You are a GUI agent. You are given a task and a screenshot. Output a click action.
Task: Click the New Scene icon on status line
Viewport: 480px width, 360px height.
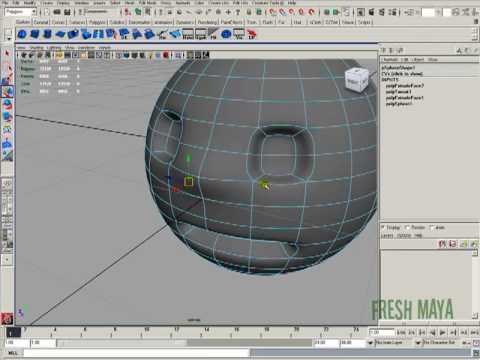click(47, 12)
